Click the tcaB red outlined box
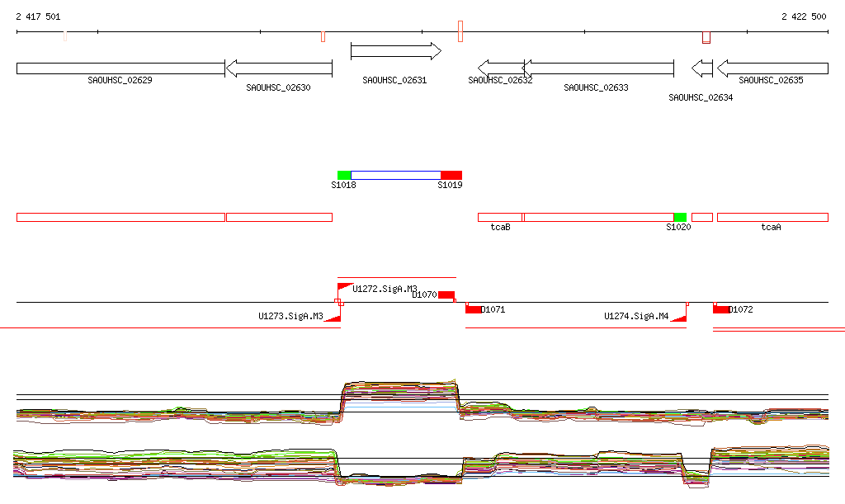 (500, 217)
